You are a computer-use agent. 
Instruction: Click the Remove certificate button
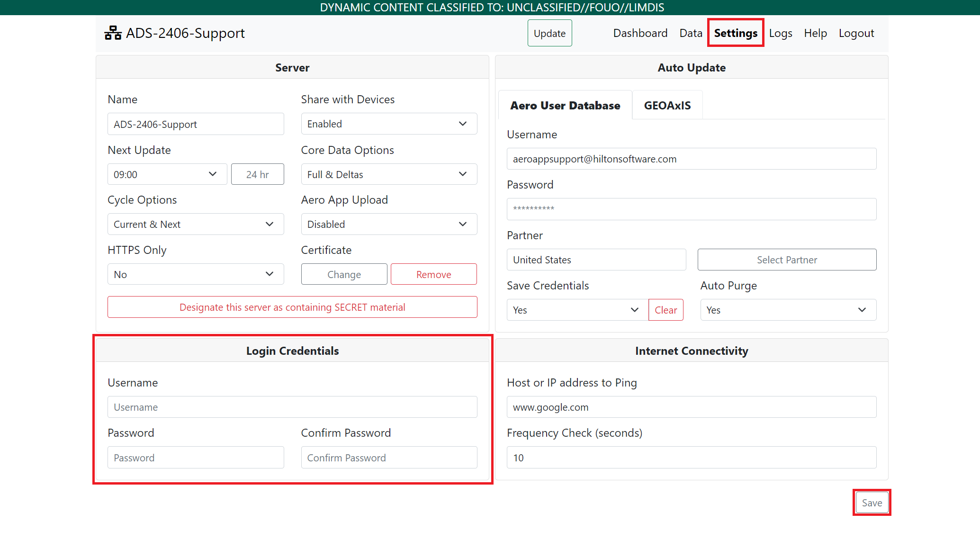click(x=433, y=274)
